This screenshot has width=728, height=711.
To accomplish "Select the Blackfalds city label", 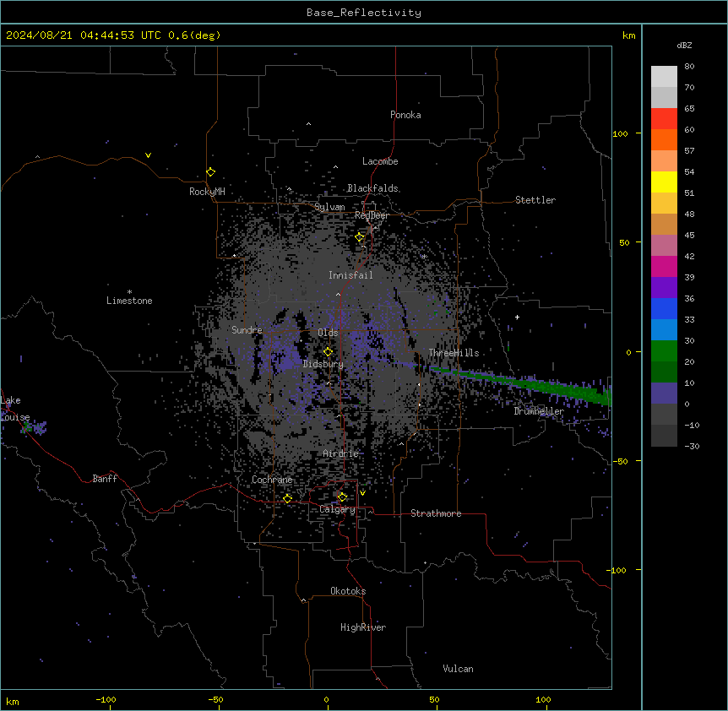I will coord(372,188).
